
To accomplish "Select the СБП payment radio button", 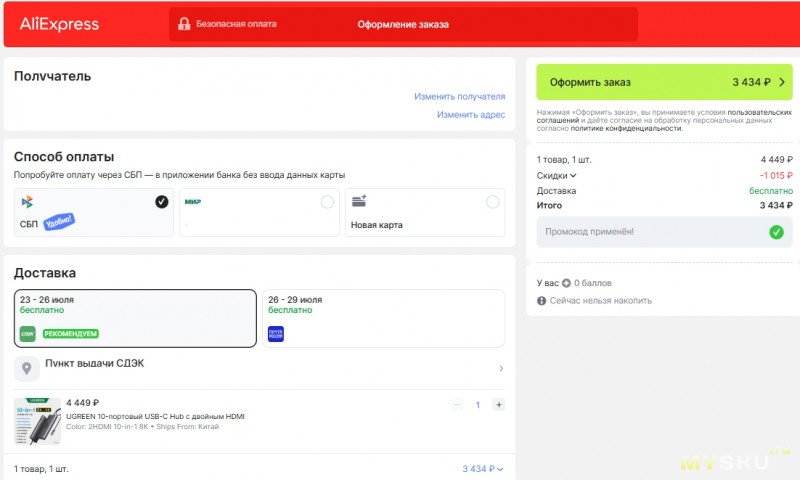I will pos(162,202).
